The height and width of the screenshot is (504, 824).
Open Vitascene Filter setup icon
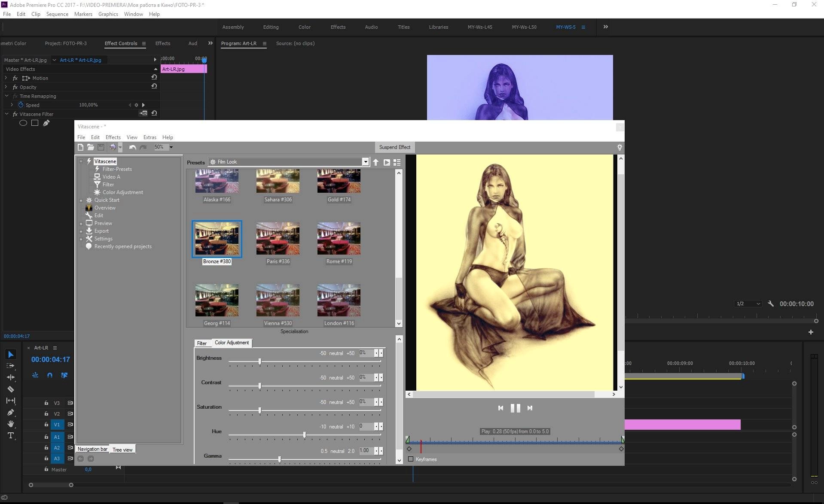143,113
